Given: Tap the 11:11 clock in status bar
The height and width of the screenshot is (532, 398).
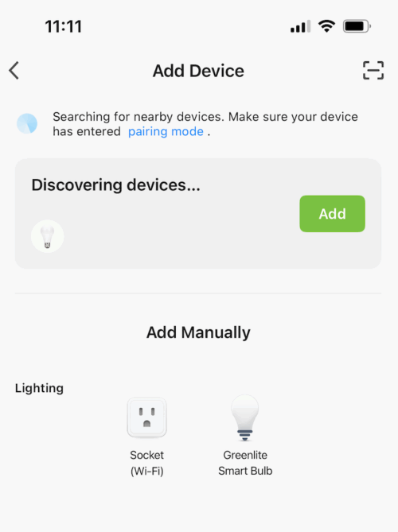Looking at the screenshot, I should coord(64,26).
